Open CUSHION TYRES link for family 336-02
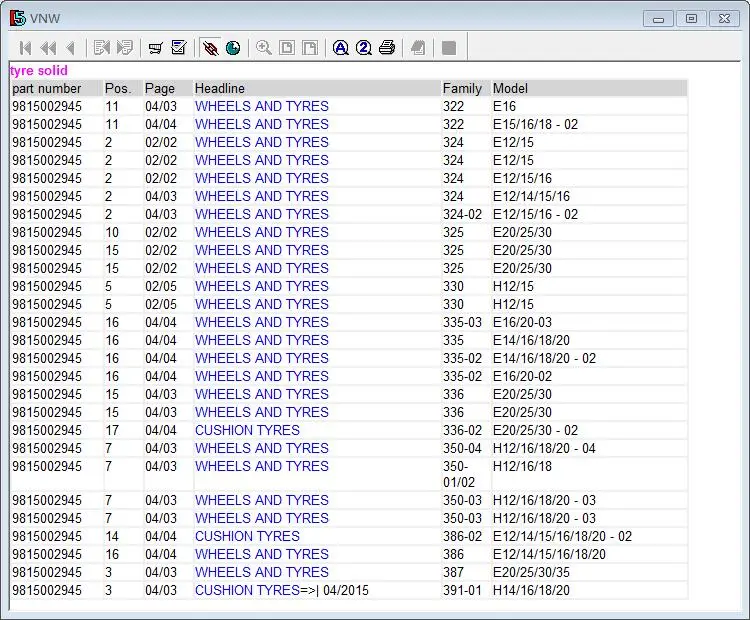This screenshot has width=750, height=620. pos(247,431)
